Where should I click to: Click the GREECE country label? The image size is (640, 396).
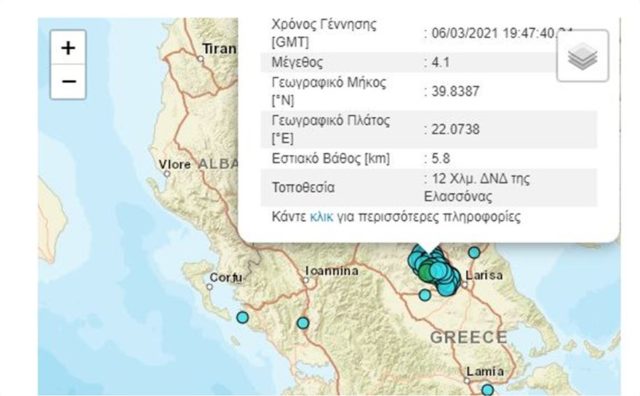[469, 337]
